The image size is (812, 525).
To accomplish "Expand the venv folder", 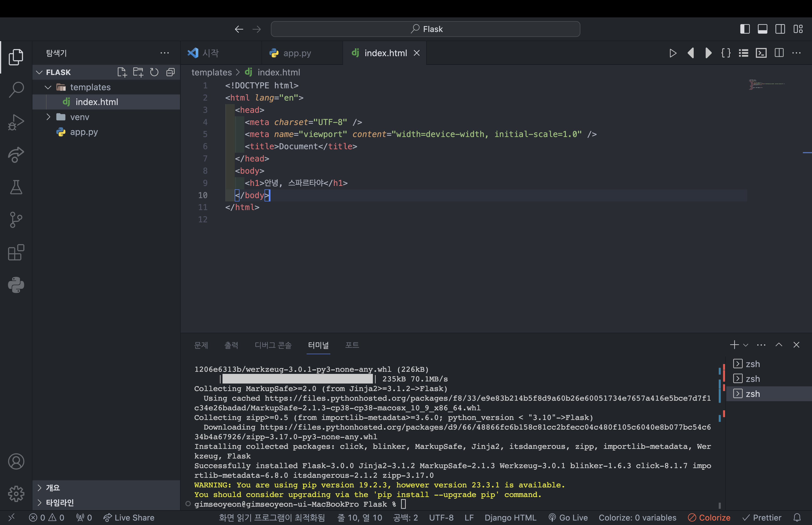I will 48,117.
